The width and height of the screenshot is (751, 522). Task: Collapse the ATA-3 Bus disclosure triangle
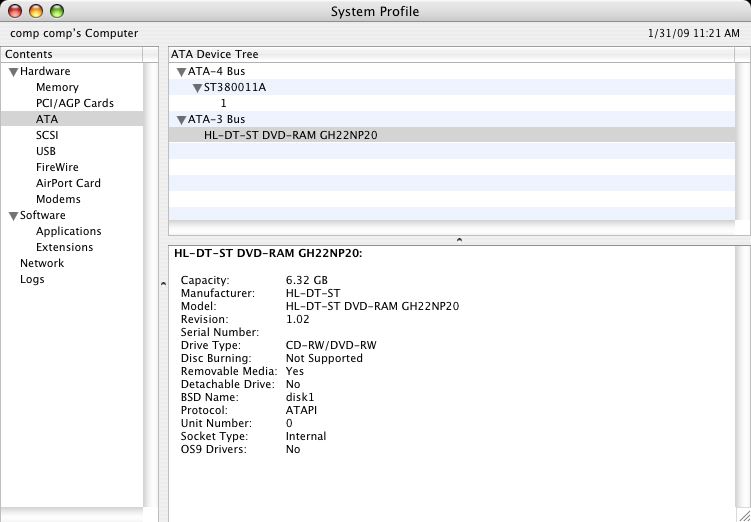pyautogui.click(x=181, y=120)
